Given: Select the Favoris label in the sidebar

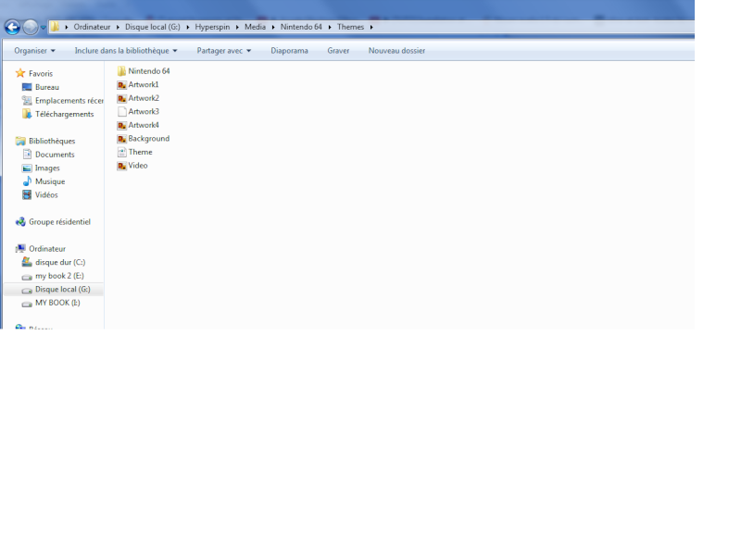Looking at the screenshot, I should click(41, 73).
